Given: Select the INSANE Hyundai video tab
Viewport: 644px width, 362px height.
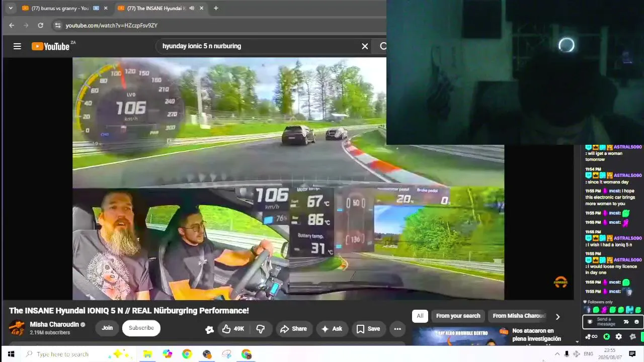Looking at the screenshot, I should point(156,8).
